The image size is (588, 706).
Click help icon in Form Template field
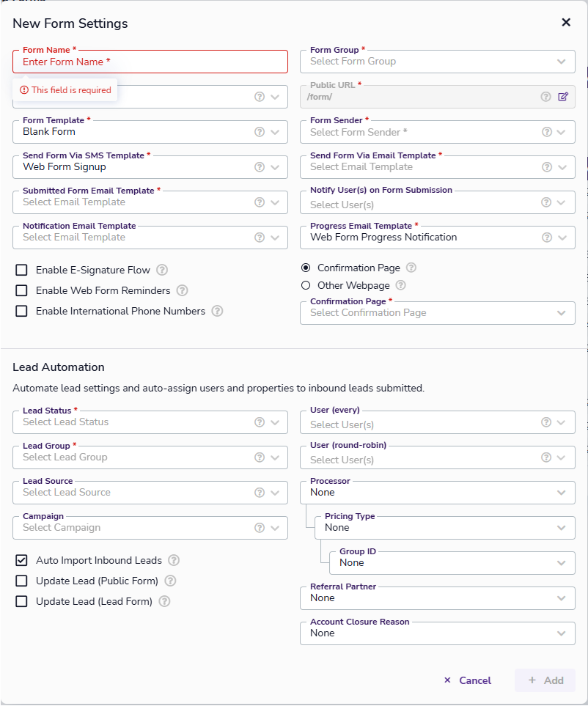point(259,132)
